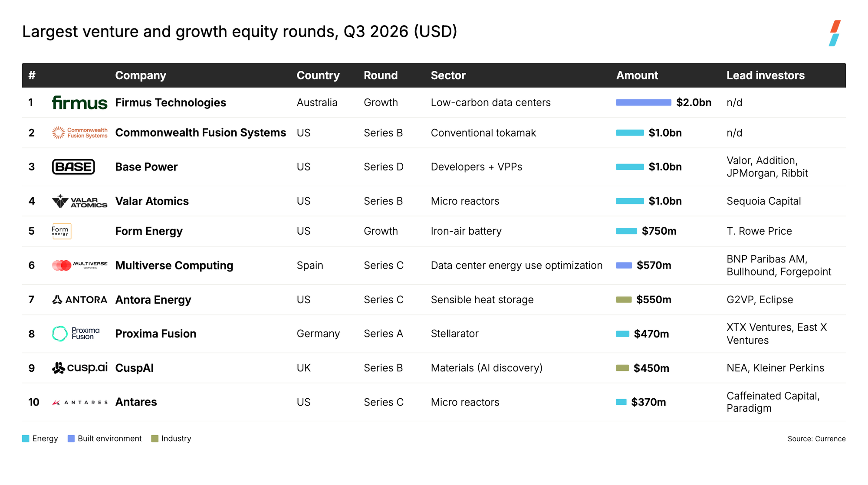The image size is (868, 485).
Task: Click the Series D round cell
Action: tap(384, 167)
